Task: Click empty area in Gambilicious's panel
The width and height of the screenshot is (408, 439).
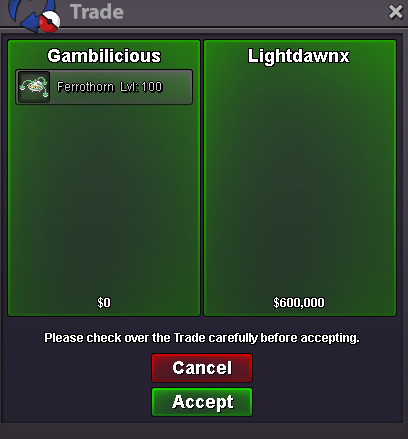Action: (104, 200)
